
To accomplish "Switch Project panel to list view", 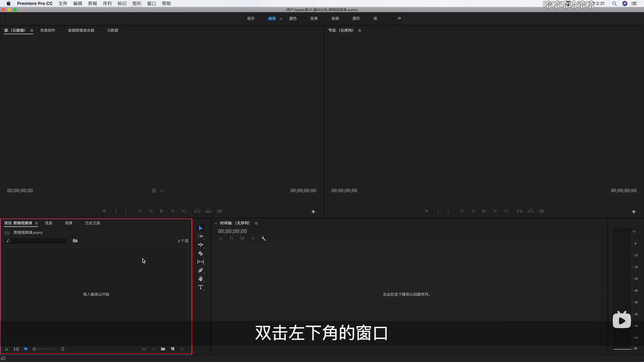I will coord(16,349).
